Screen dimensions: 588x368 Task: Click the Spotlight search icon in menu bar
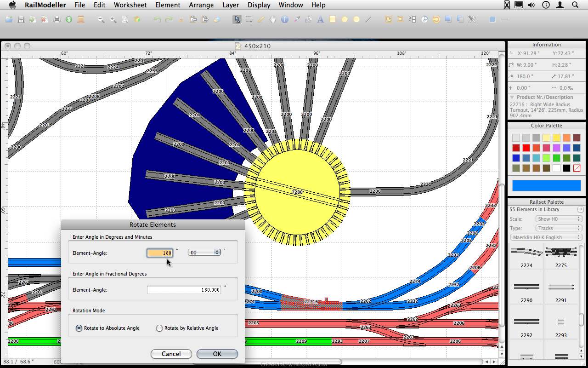[x=575, y=5]
